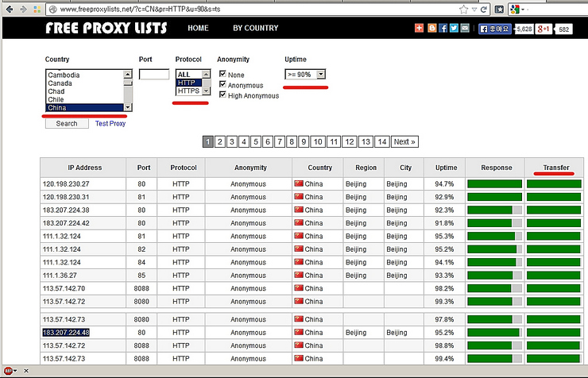Go to results page 10
This screenshot has height=378, width=588.
click(x=318, y=141)
